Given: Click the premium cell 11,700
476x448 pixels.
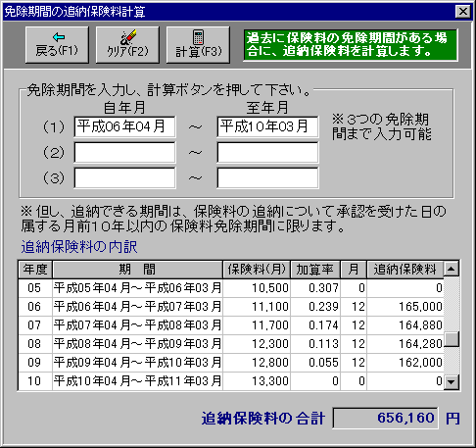Looking at the screenshot, I should 257,325.
